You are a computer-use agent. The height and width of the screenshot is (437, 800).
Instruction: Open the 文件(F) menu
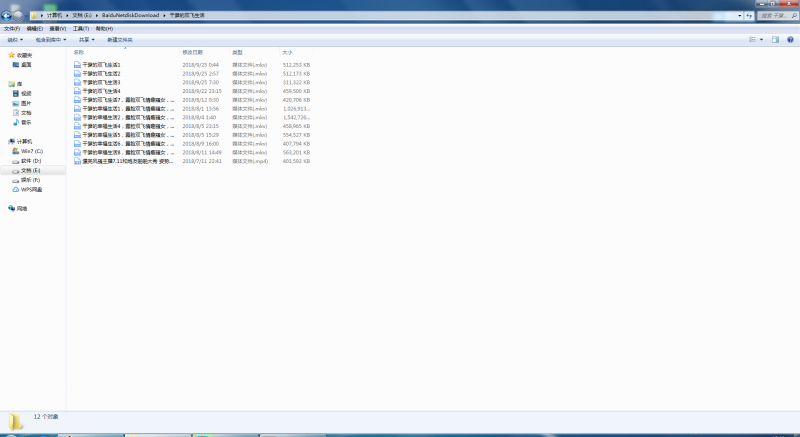pyautogui.click(x=12, y=28)
